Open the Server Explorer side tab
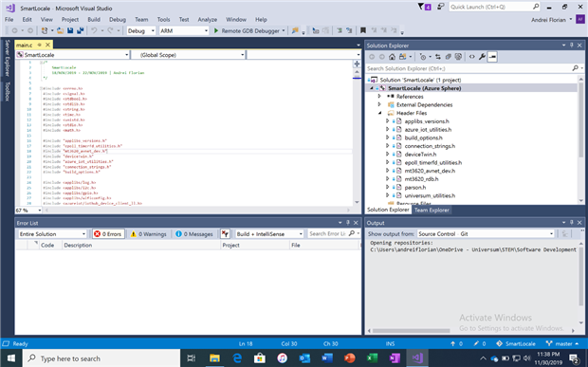The width and height of the screenshot is (588, 367). [x=7, y=58]
